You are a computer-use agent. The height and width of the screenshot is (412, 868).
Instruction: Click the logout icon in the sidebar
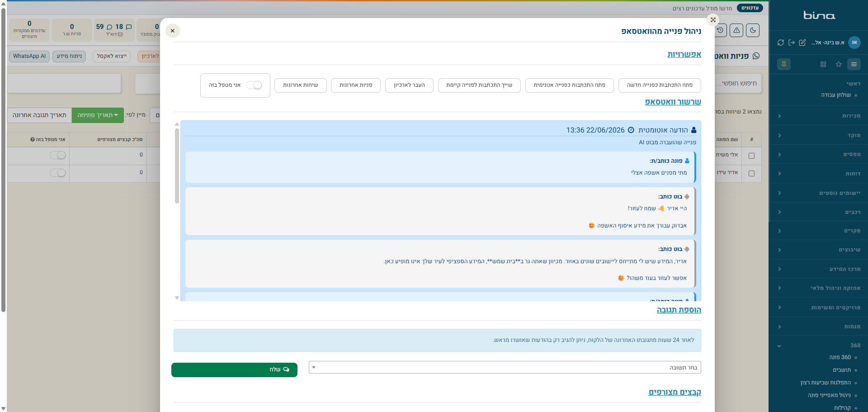(792, 43)
